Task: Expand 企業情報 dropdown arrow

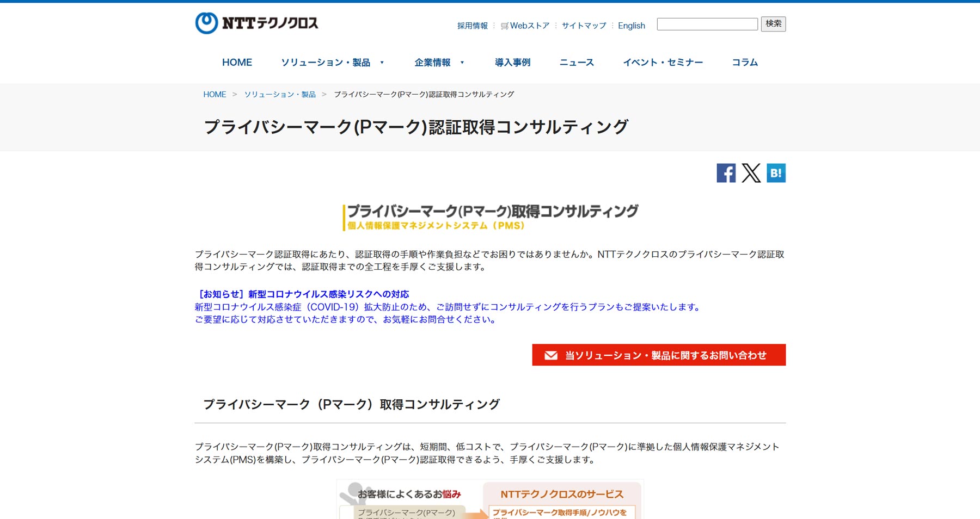Action: [x=462, y=63]
